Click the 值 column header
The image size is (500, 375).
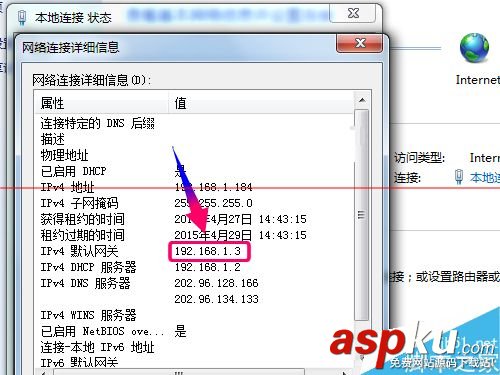pyautogui.click(x=261, y=103)
